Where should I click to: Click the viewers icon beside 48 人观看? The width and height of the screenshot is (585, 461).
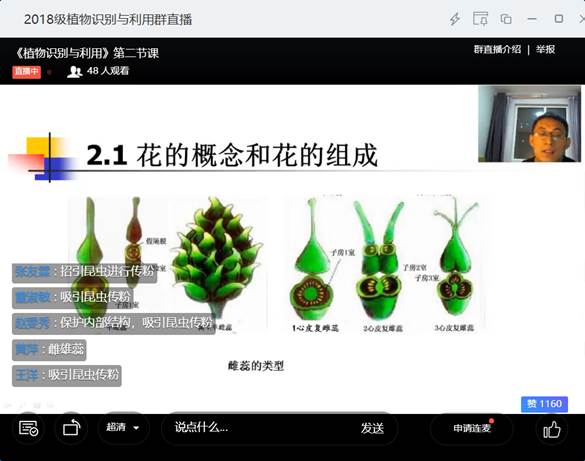tap(74, 71)
